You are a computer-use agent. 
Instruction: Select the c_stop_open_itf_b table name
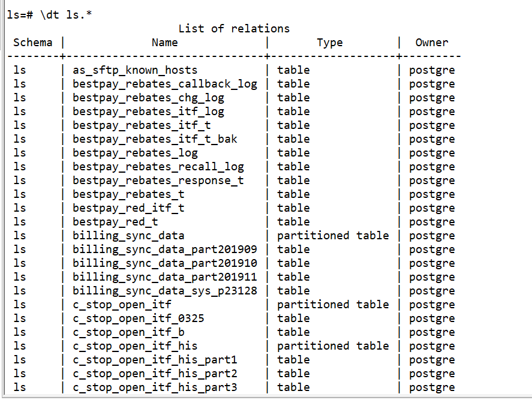click(128, 332)
